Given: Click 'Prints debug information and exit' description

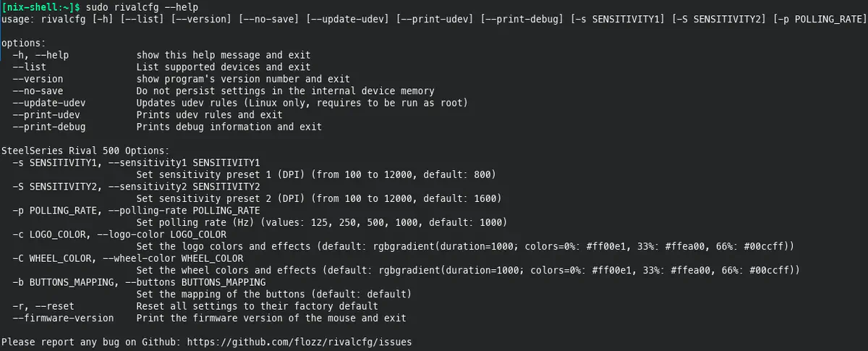Looking at the screenshot, I should [x=229, y=127].
